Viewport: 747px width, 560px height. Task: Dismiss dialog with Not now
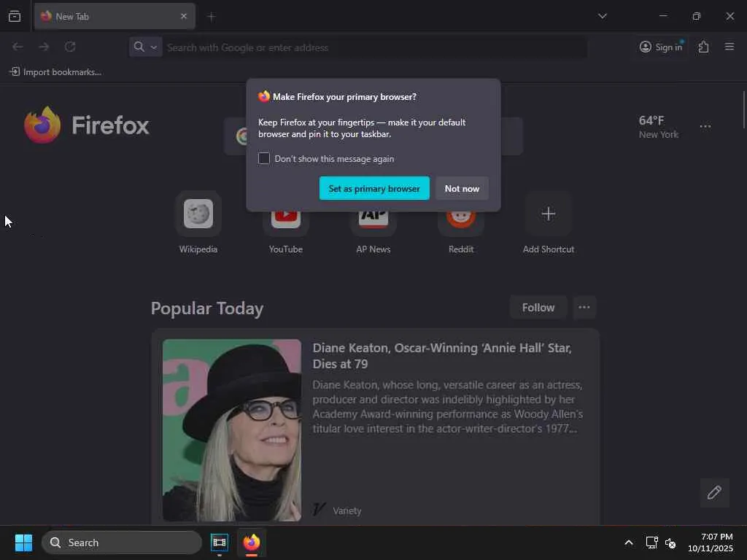[x=462, y=189]
